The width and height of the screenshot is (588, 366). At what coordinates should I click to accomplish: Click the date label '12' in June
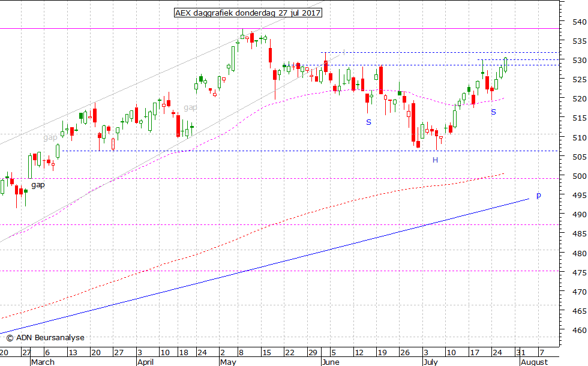coord(359,353)
